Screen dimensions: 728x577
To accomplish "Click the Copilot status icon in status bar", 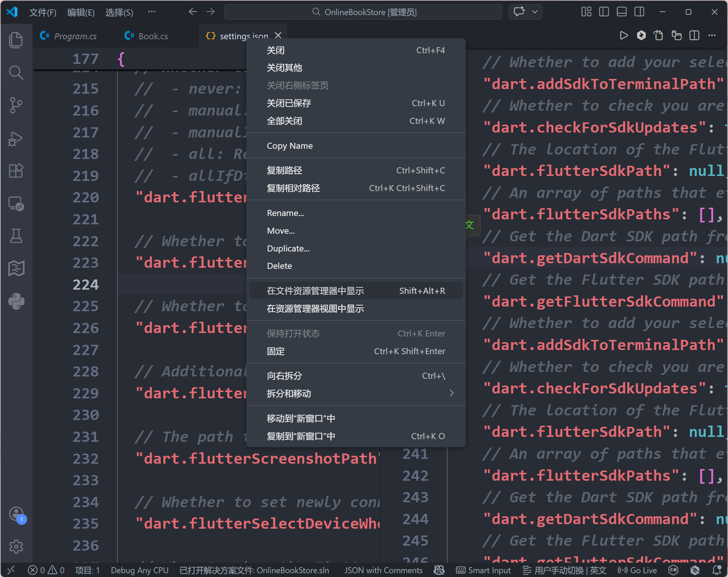I will click(439, 570).
